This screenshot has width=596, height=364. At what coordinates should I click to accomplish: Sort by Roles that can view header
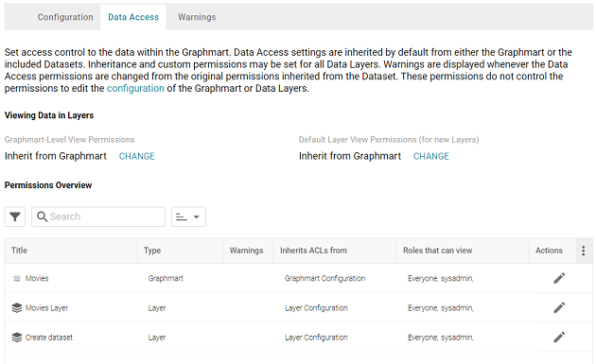[437, 251]
